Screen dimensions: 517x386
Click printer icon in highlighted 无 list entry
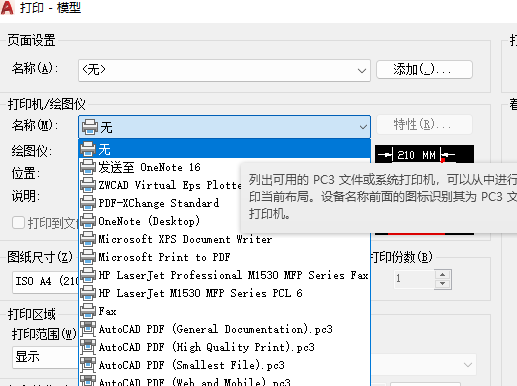click(88, 149)
